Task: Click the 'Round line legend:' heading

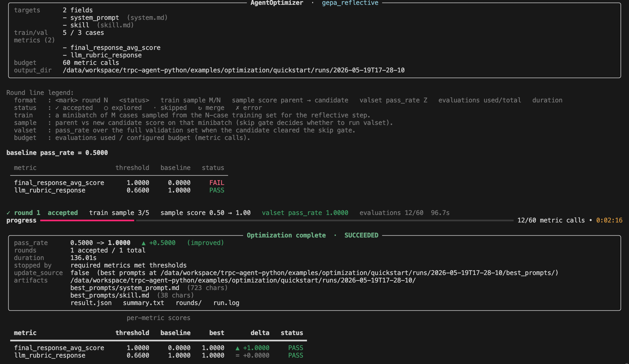Action: (40, 93)
